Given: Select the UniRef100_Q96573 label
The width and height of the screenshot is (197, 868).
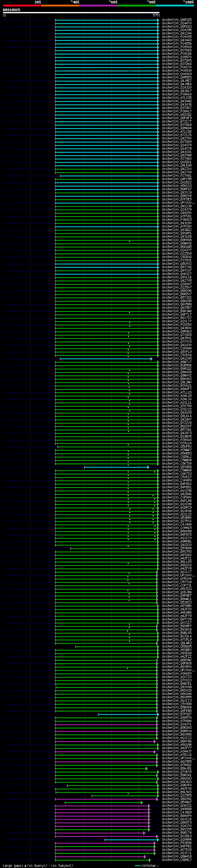Looking at the screenshot, I should pos(177,822).
